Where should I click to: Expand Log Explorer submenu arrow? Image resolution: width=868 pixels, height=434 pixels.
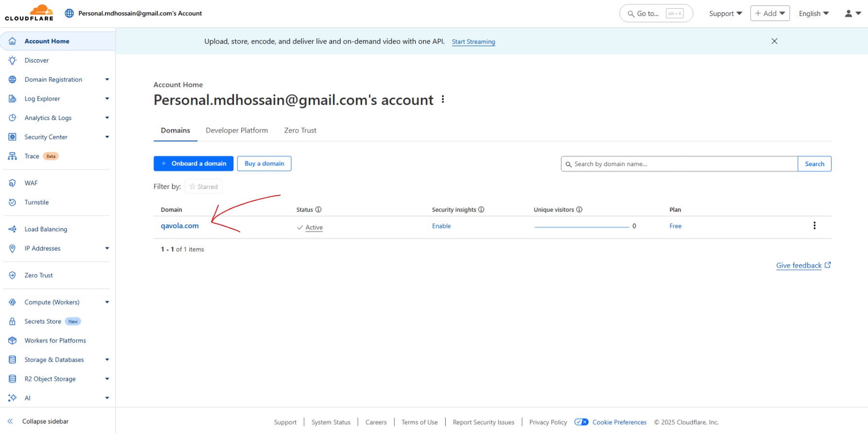(107, 99)
